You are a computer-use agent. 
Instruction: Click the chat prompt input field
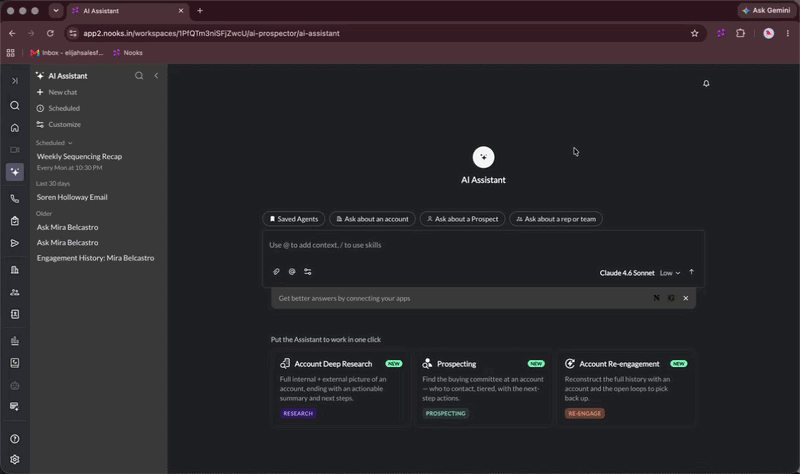[483, 245]
